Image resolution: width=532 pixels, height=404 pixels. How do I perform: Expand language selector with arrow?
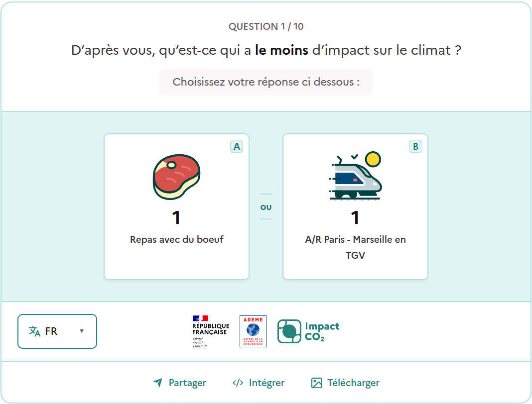pyautogui.click(x=82, y=331)
